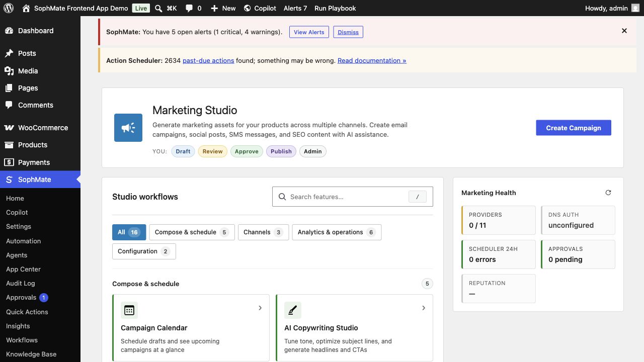Click the Campaign Calendar calendar icon
This screenshot has height=362, width=644.
tap(129, 310)
